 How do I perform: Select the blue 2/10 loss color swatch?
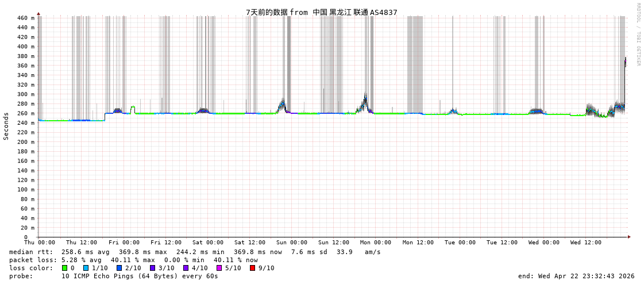pos(119,268)
